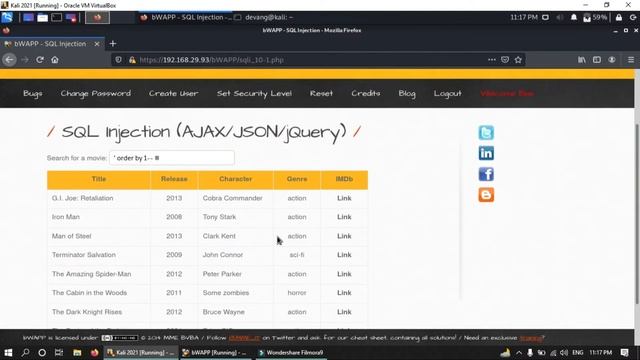Open Change Password page

(96, 93)
